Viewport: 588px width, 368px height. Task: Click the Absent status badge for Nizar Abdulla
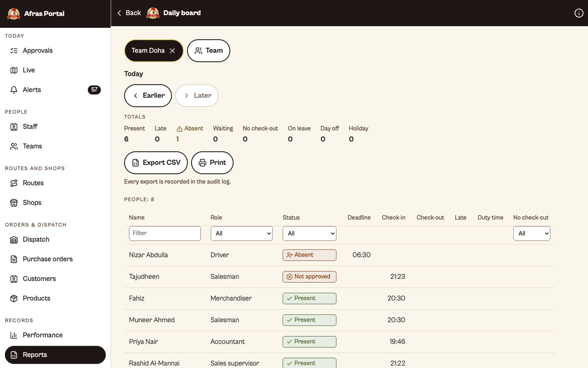pos(310,255)
